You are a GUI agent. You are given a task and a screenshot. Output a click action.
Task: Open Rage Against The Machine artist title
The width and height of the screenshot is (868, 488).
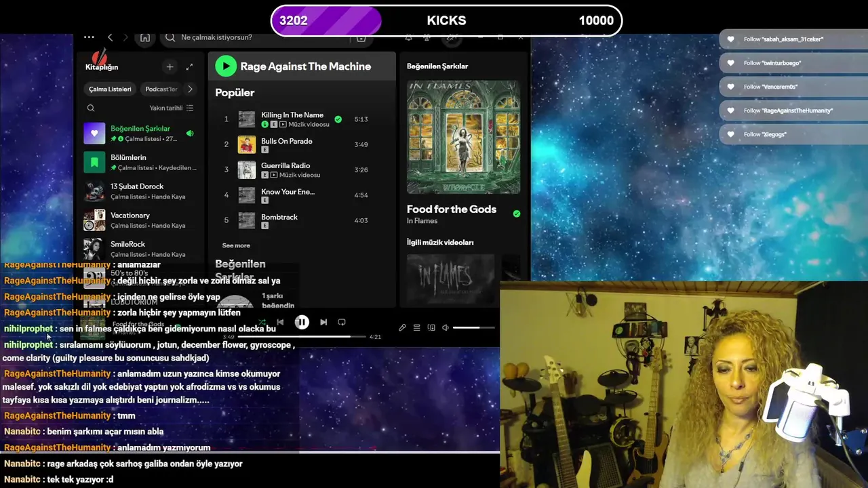(306, 66)
